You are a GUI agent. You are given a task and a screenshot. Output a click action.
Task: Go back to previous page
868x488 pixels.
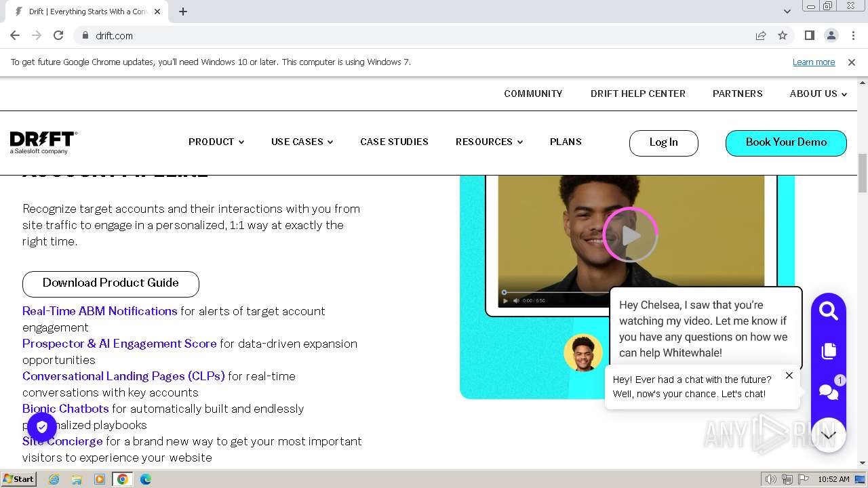click(15, 35)
